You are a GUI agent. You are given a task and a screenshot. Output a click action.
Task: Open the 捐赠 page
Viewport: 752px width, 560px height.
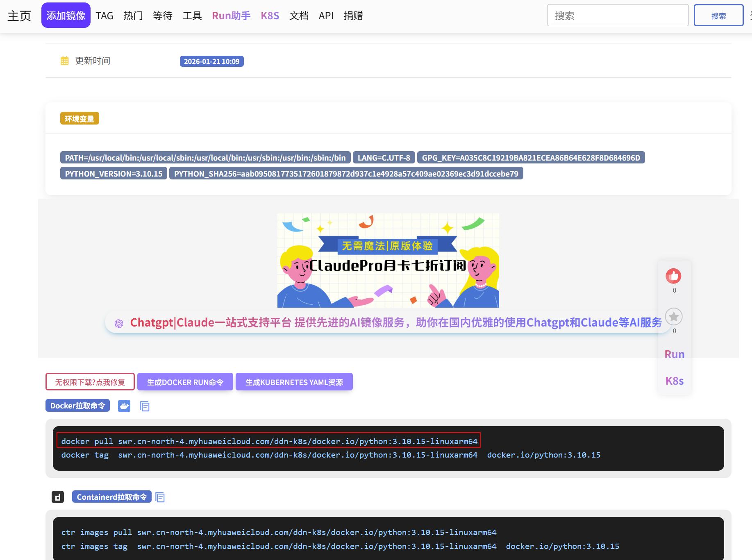[353, 16]
